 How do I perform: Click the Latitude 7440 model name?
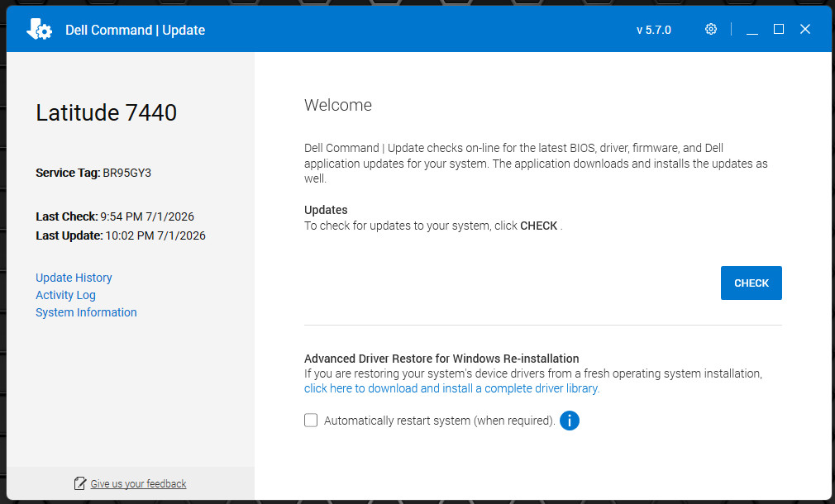106,113
